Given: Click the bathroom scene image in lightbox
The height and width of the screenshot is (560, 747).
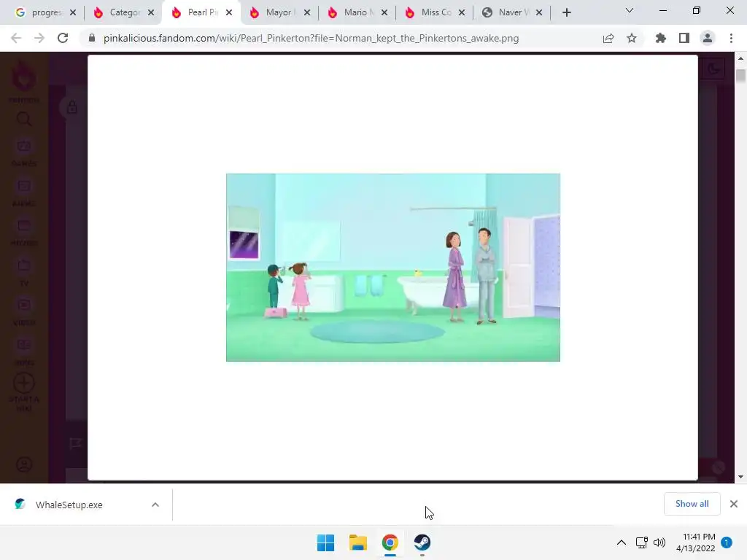Looking at the screenshot, I should click(x=393, y=267).
